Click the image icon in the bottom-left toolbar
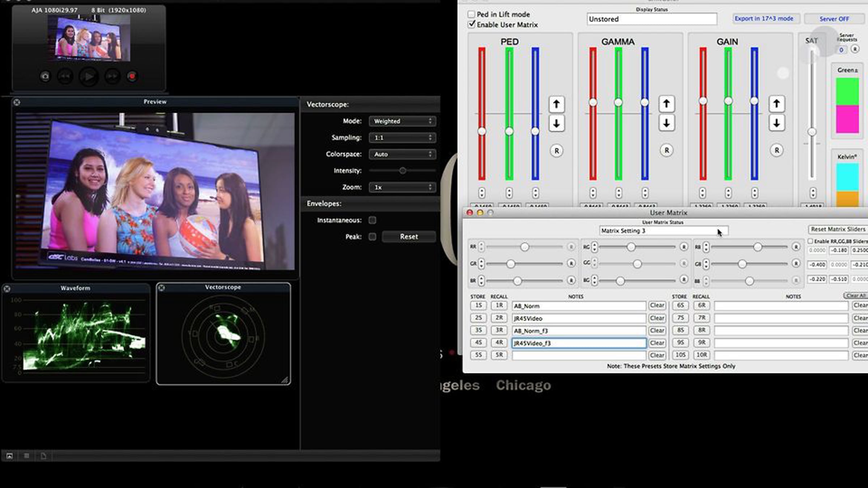Screen dimensions: 868x488 [x=10, y=456]
